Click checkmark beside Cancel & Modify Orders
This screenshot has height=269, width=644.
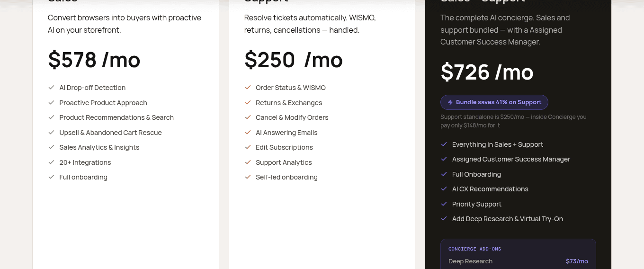[248, 117]
